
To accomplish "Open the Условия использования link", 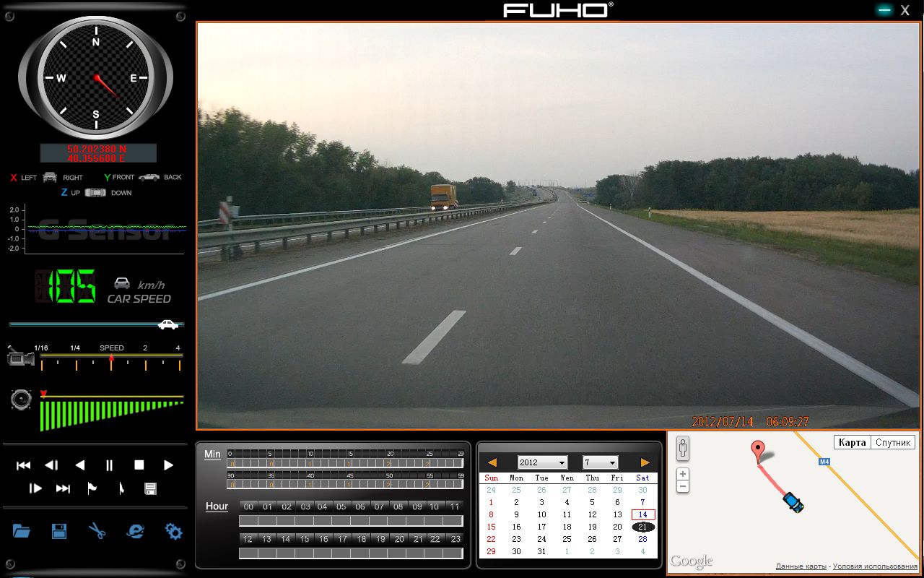I will [x=874, y=566].
